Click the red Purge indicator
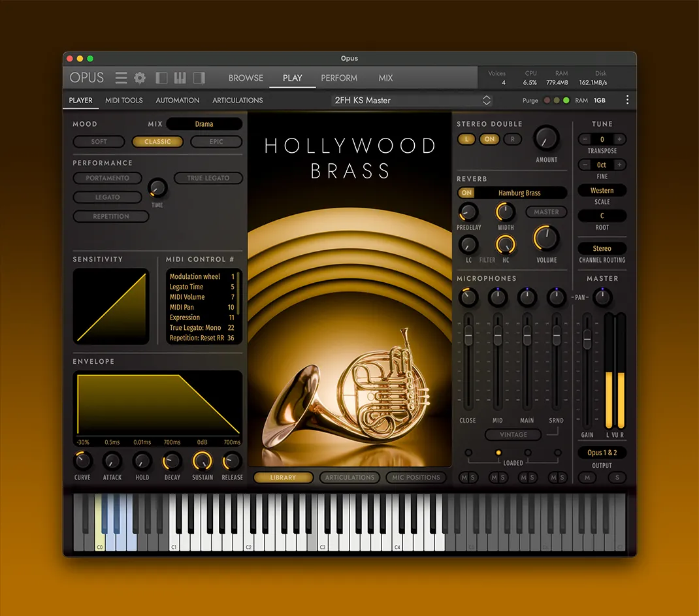699x616 pixels. tap(547, 101)
